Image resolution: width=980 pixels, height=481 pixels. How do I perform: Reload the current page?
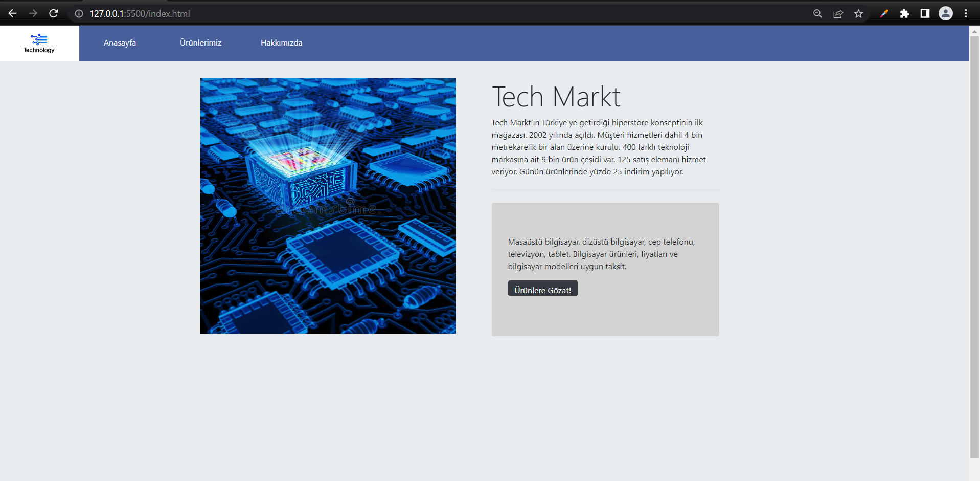[53, 13]
